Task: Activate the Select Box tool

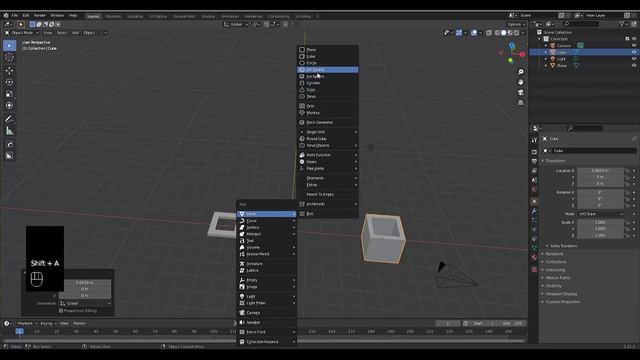Action: [x=9, y=45]
